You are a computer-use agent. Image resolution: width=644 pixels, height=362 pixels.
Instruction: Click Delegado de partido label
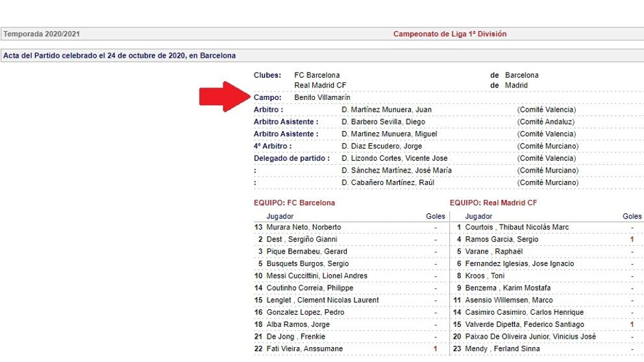(x=291, y=158)
